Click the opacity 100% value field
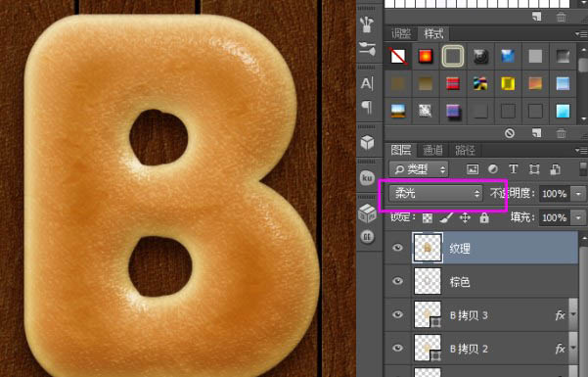The width and height of the screenshot is (588, 377). 555,194
